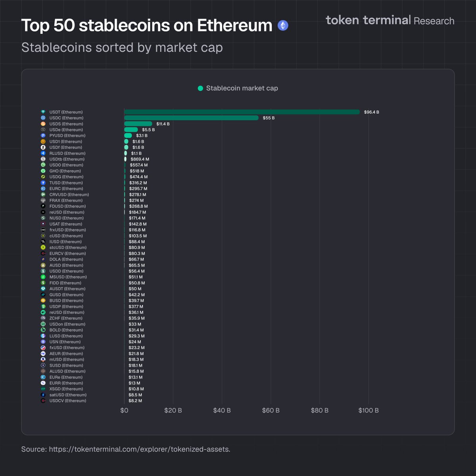This screenshot has height=476, width=476.
Task: Select the USDT market cap bar
Action: coord(242,112)
